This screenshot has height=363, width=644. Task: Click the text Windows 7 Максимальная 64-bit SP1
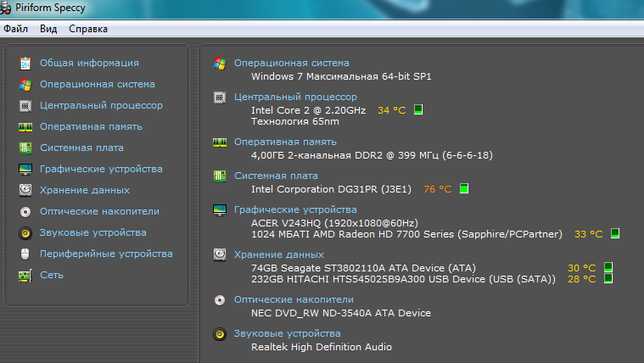coord(341,76)
